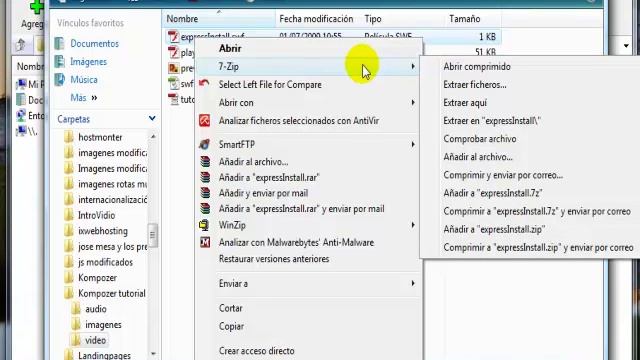Select Extraer en "expressInstall\"

[x=492, y=120]
